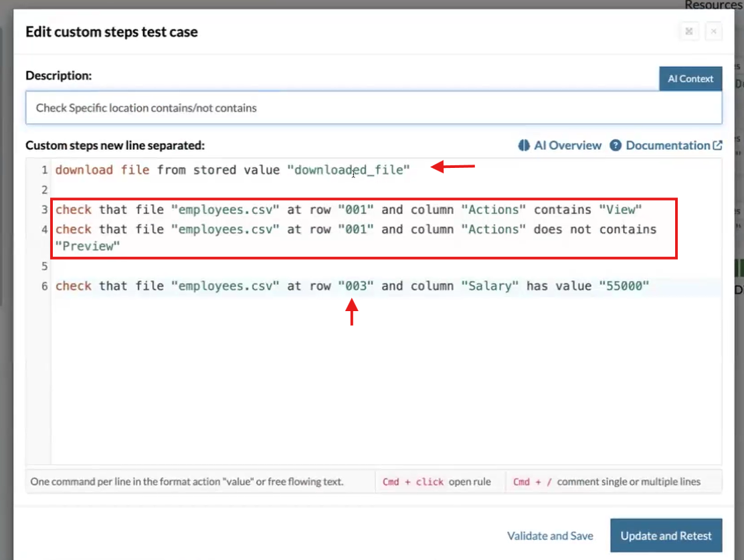Click the Documentation external link icon

(717, 145)
